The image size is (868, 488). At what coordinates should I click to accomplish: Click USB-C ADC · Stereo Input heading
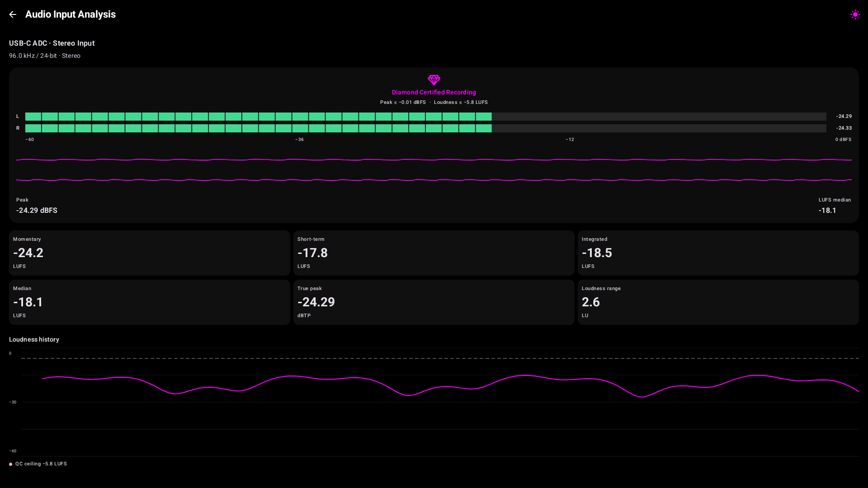(x=52, y=43)
